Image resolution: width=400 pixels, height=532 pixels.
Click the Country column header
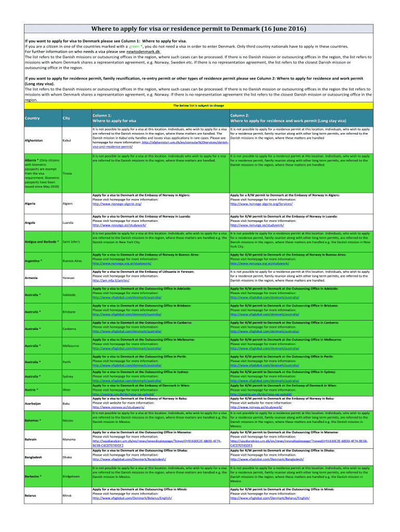click(x=32, y=118)
